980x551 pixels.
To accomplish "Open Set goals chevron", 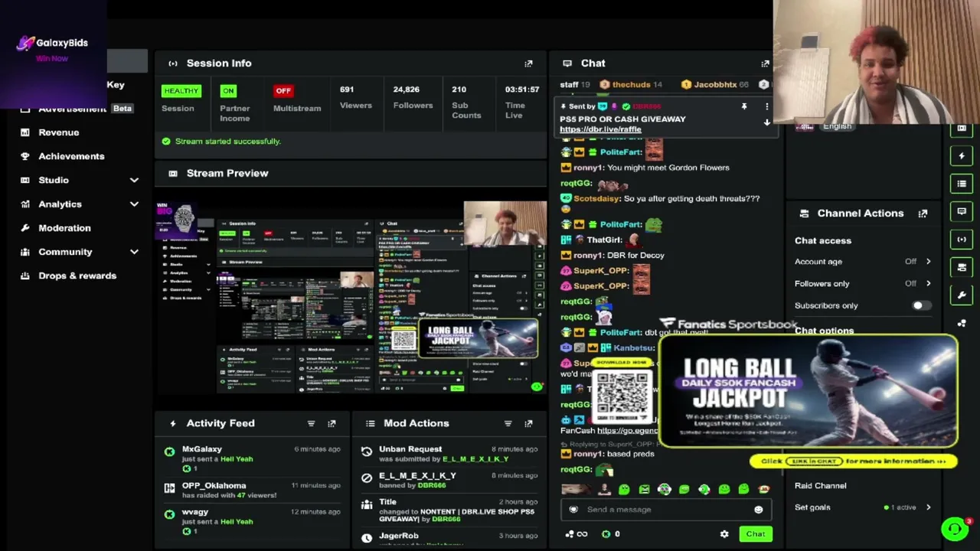I will click(928, 507).
